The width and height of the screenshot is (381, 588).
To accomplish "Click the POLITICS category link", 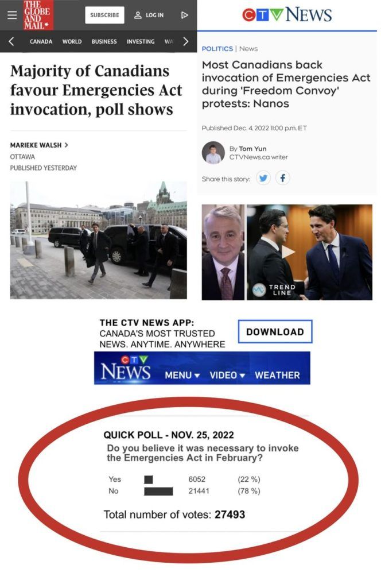I will [217, 49].
